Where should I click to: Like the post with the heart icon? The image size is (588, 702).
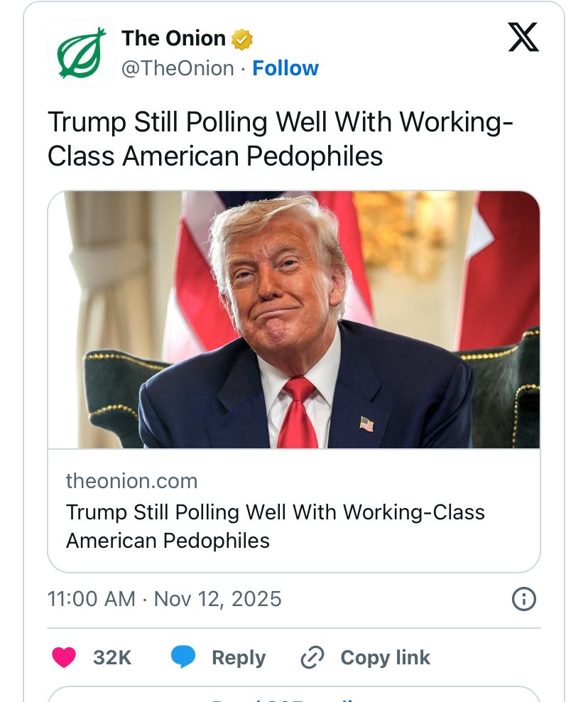click(x=64, y=657)
